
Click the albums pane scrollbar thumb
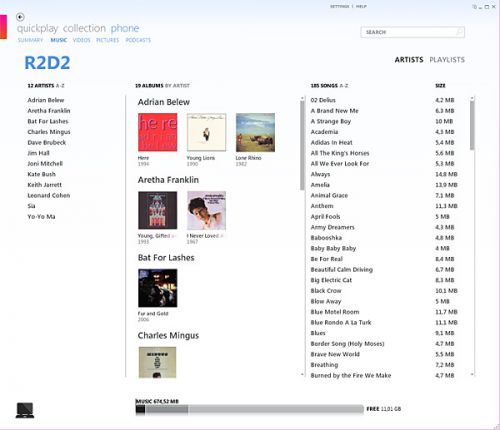click(x=302, y=145)
